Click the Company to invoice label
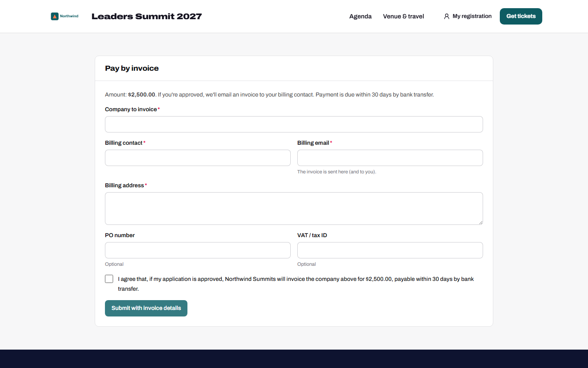 (131, 109)
